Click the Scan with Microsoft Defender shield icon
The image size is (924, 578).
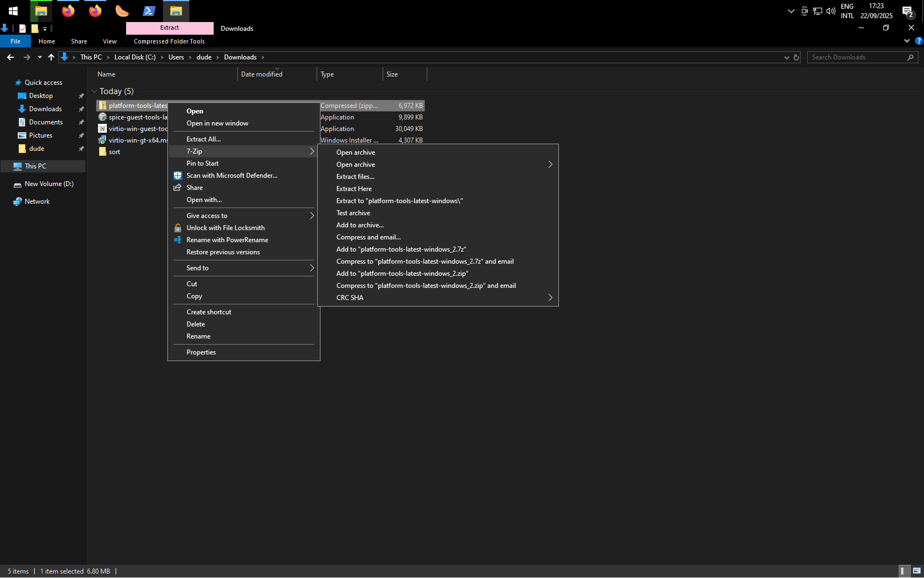click(x=178, y=176)
